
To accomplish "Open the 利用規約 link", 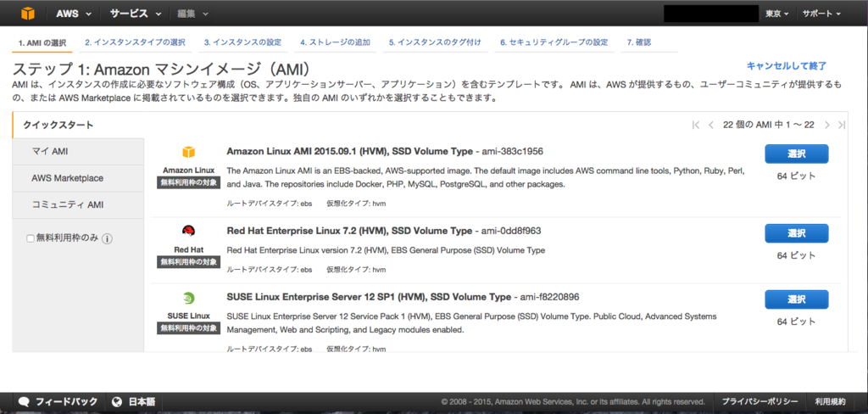I will tap(831, 402).
